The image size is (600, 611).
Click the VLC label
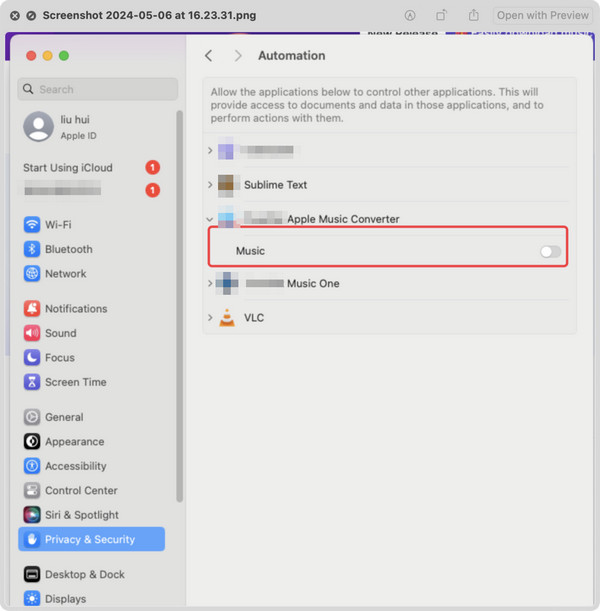click(x=254, y=318)
